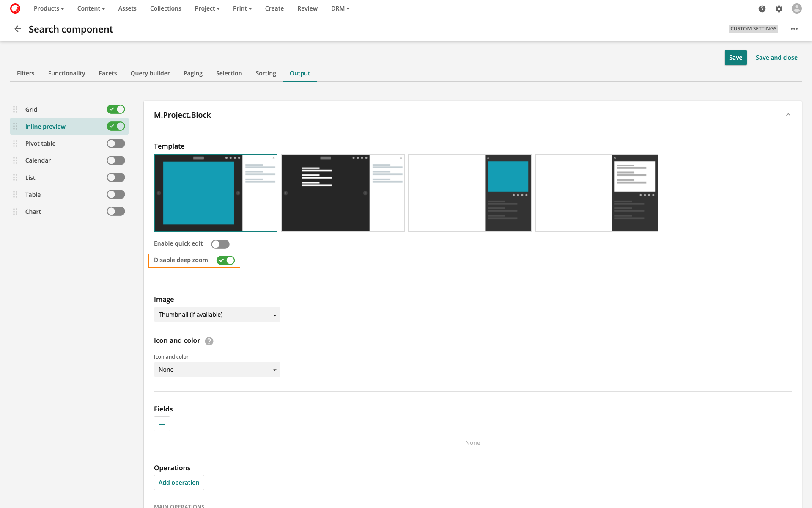812x508 pixels.
Task: Enable the List output
Action: [116, 177]
